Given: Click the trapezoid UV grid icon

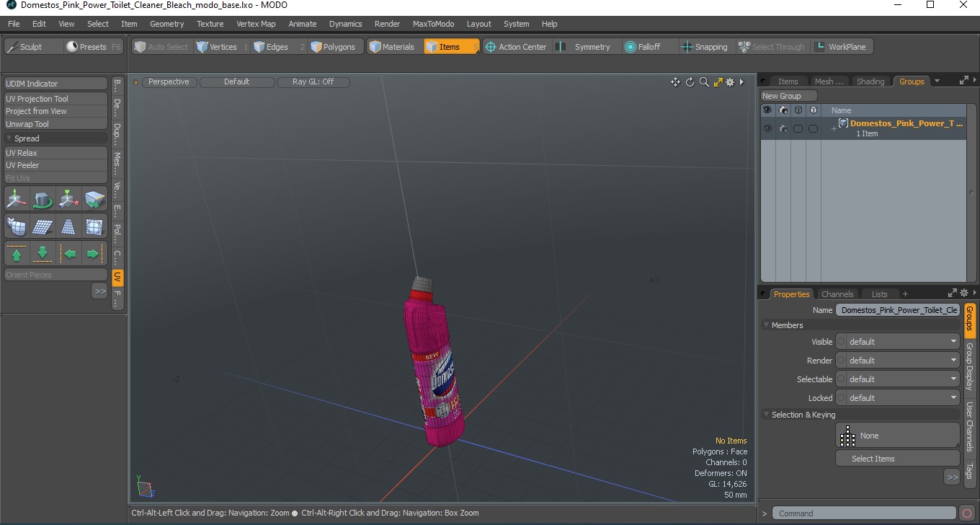Looking at the screenshot, I should 68,226.
